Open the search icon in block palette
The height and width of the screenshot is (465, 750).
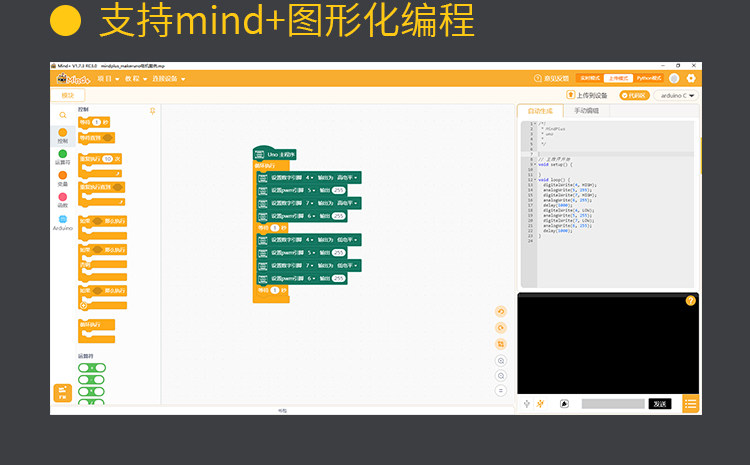pyautogui.click(x=63, y=115)
